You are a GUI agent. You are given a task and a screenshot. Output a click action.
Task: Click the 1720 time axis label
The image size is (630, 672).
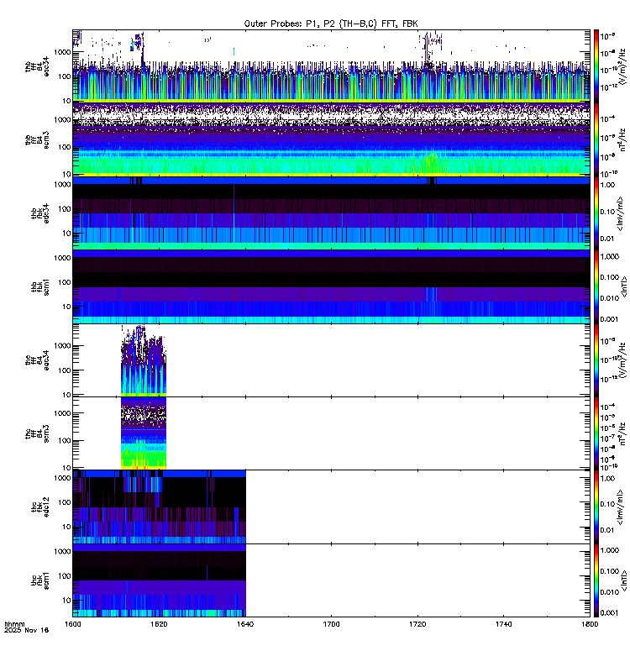(417, 624)
